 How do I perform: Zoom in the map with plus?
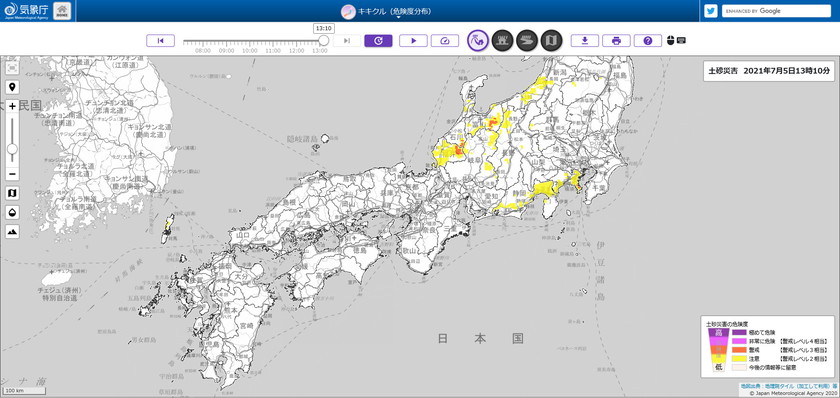12,106
